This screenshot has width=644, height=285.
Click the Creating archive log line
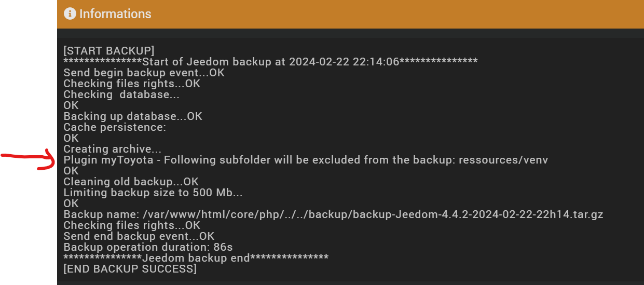[112, 149]
